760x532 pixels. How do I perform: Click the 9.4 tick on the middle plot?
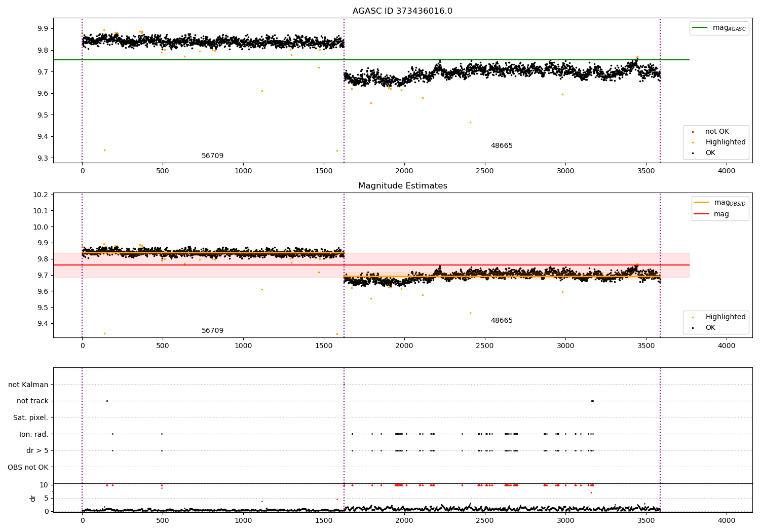click(x=43, y=324)
